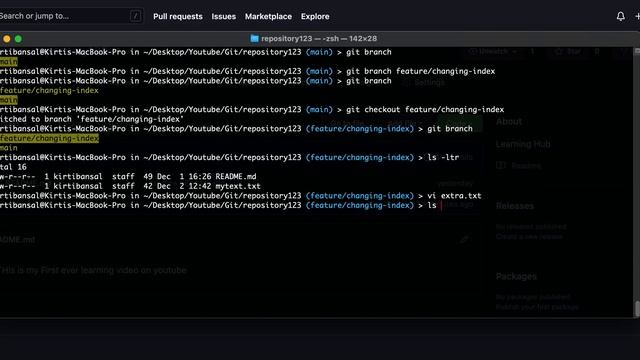The width and height of the screenshot is (640, 360).
Task: Click the 'ls -ltr' command text
Action: [443, 157]
